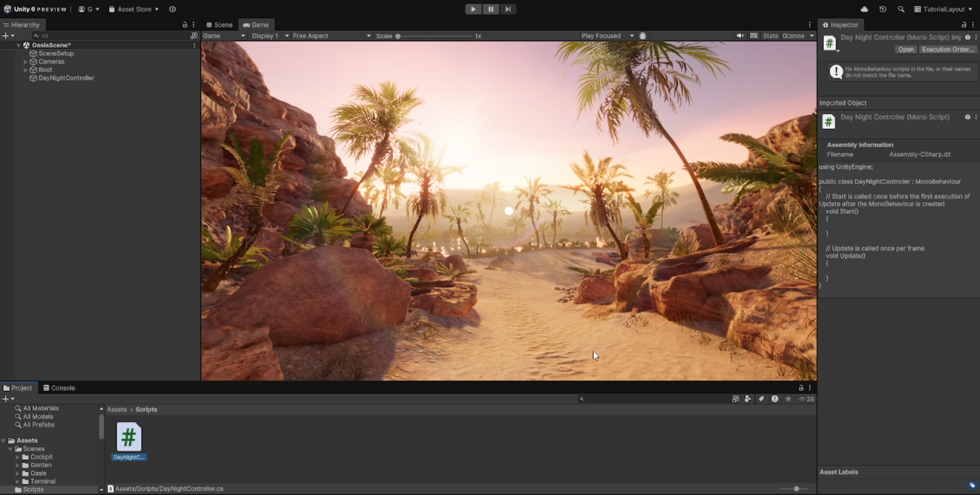Open the Inspector panel more options menu
The width and height of the screenshot is (980, 495).
point(973,25)
